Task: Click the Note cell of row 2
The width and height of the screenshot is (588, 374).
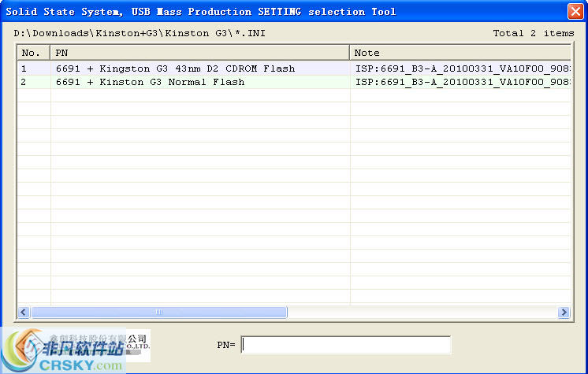Action: coord(461,82)
